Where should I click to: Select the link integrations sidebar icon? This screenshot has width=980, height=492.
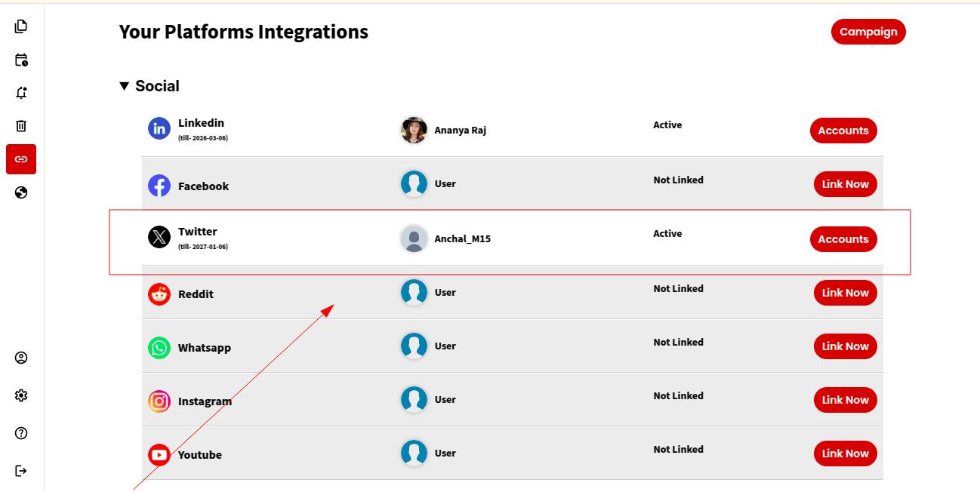tap(21, 159)
